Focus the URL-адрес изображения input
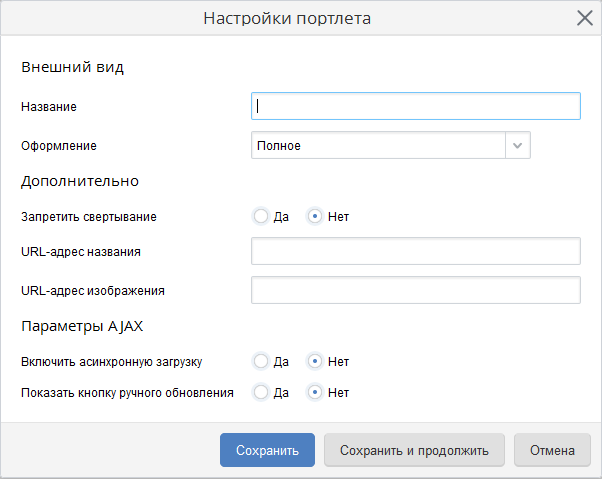Image resolution: width=602 pixels, height=479 pixels. click(415, 290)
